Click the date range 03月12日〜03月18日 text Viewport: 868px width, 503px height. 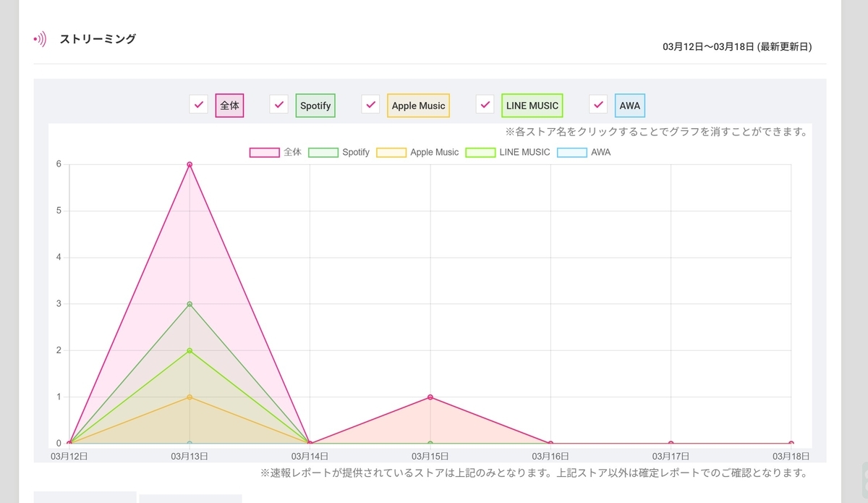[708, 46]
